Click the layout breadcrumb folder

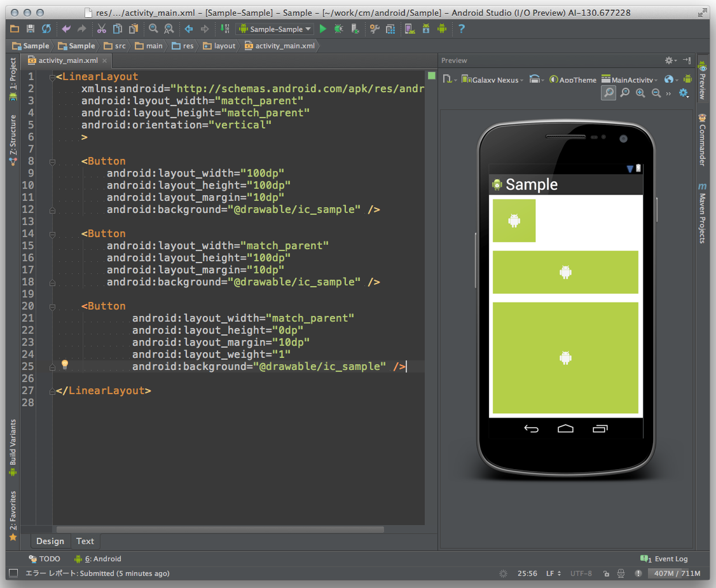(219, 46)
